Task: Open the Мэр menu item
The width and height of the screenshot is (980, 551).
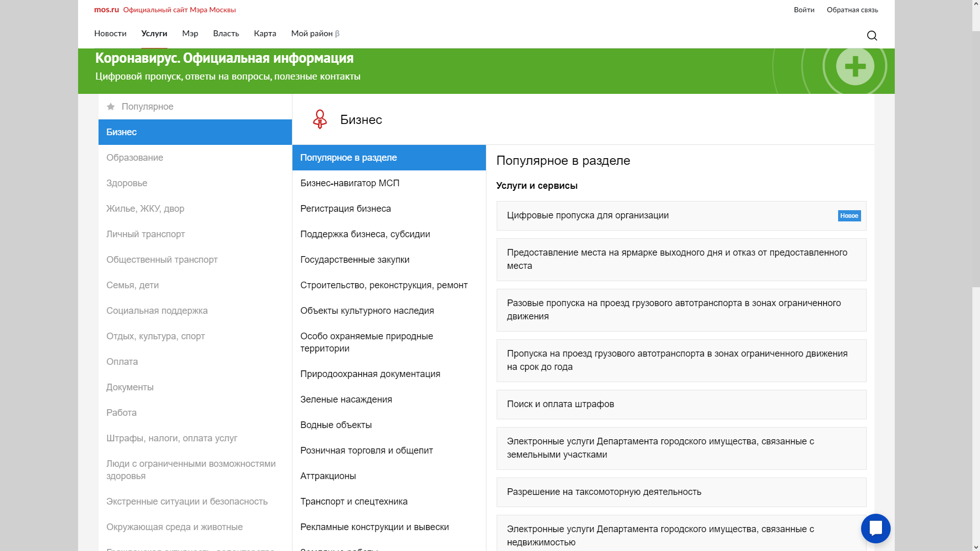Action: point(190,33)
